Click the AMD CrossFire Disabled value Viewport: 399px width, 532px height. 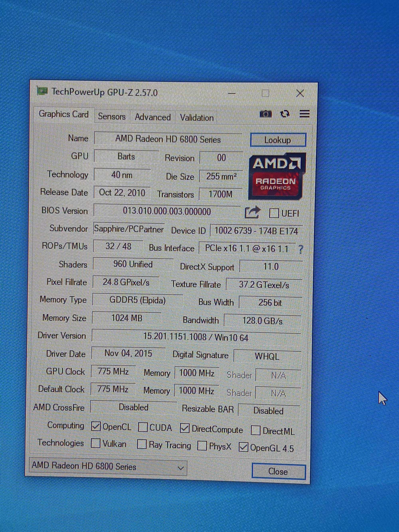(x=133, y=407)
